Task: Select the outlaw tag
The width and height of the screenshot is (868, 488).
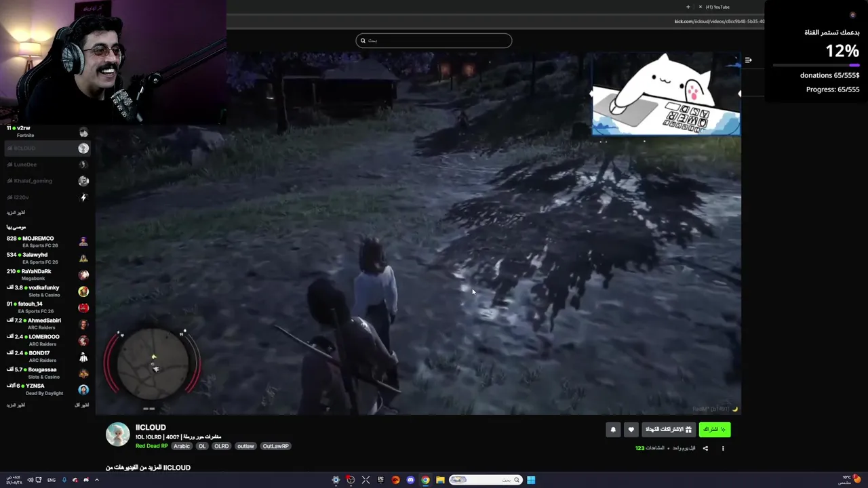Action: point(245,446)
